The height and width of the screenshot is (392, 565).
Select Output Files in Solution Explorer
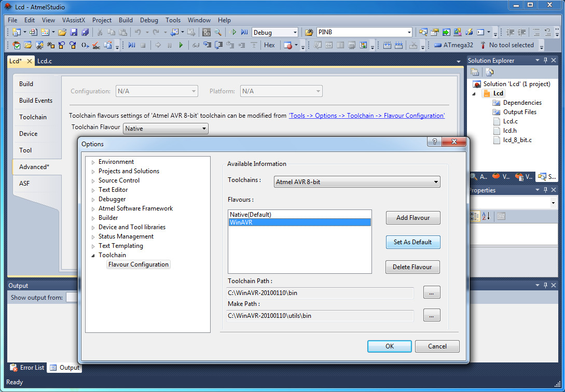click(519, 112)
